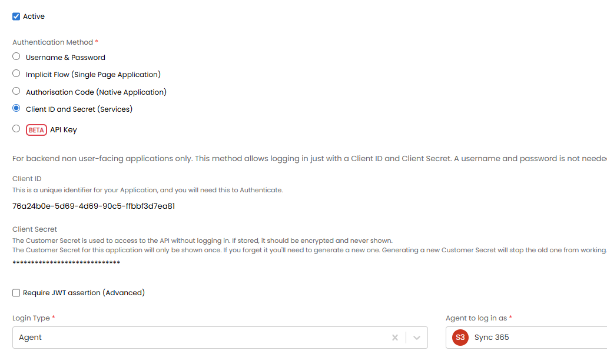Click the Client ID value text
Screen dimensions: 607x364
94,206
